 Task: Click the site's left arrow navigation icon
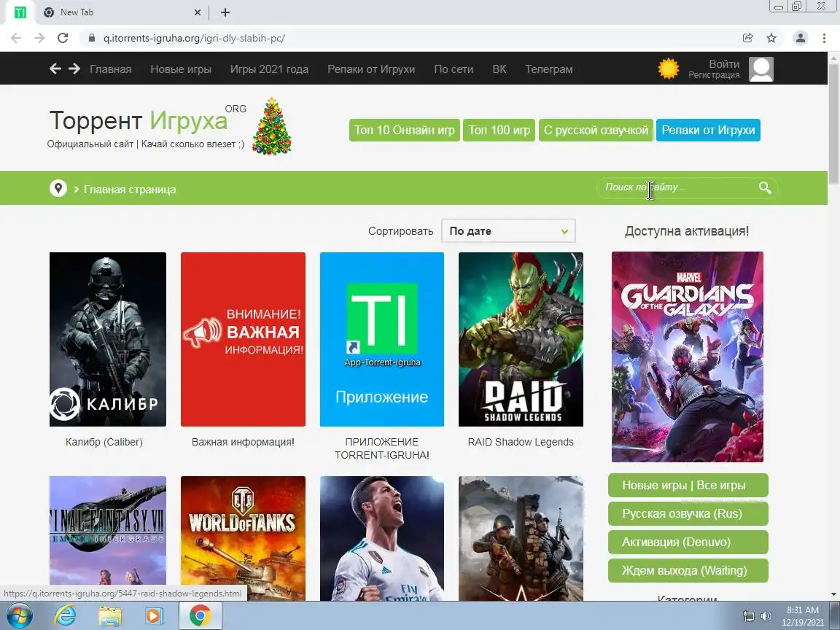[55, 69]
